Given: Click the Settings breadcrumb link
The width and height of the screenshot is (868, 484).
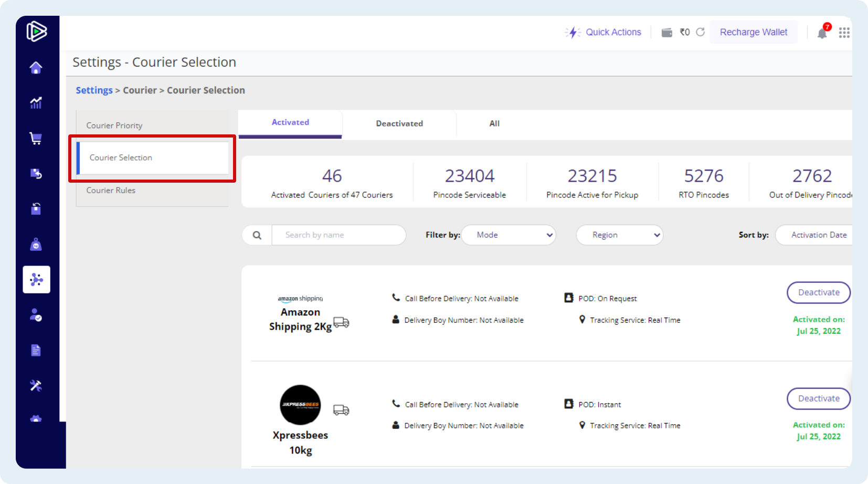Looking at the screenshot, I should tap(94, 90).
